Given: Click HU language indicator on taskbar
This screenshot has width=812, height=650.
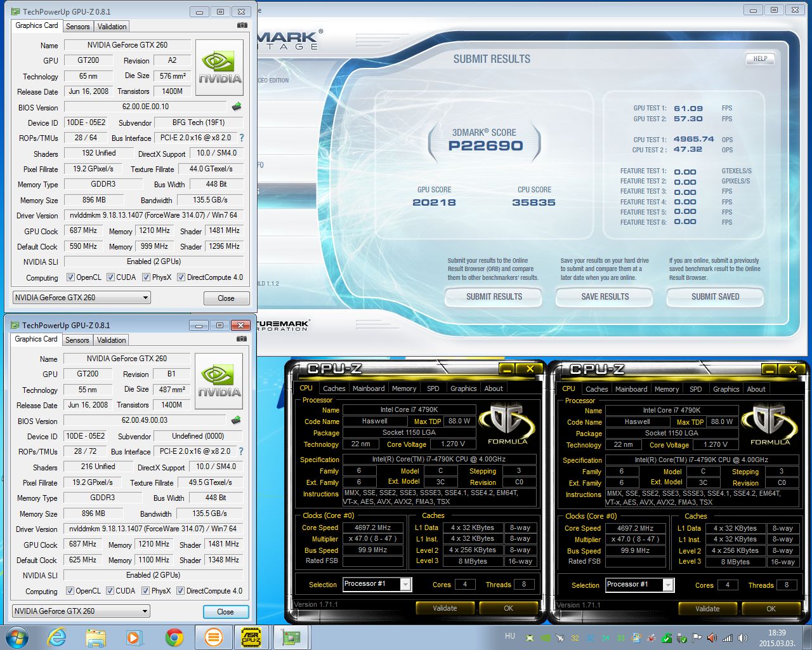Looking at the screenshot, I should click(x=510, y=636).
